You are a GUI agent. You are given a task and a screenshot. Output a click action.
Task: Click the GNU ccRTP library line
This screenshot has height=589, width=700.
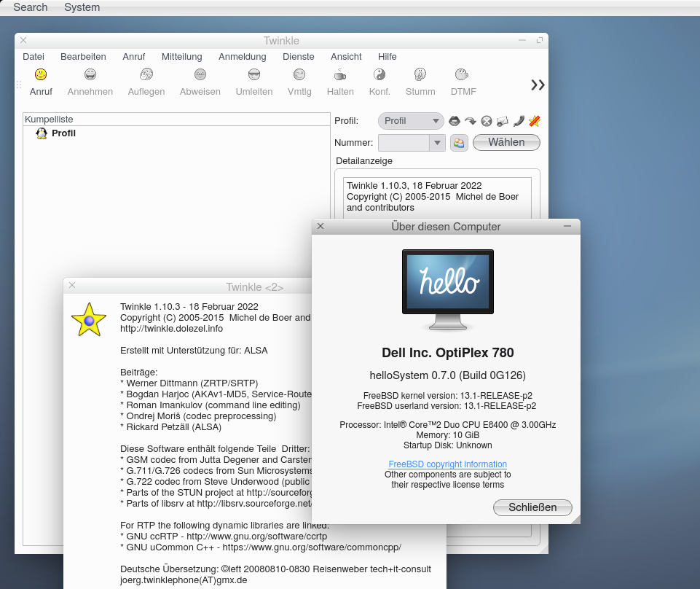224,537
